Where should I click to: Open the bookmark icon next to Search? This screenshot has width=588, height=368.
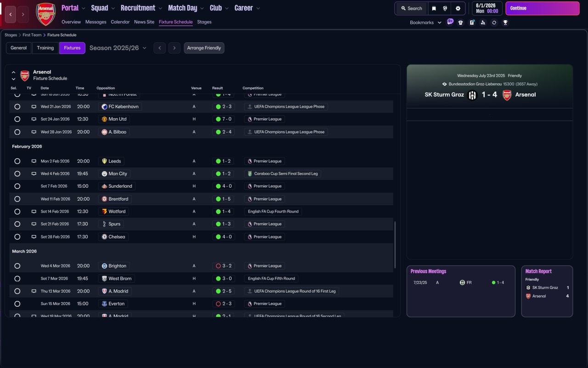coord(434,8)
